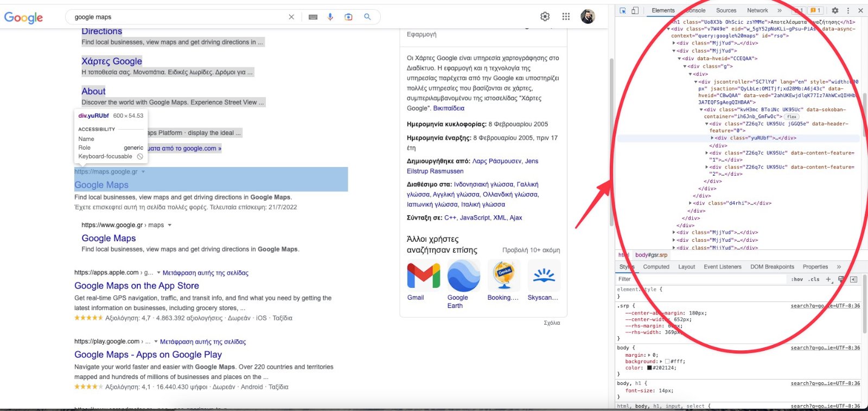This screenshot has width=868, height=411.
Task: Open DevTools three-dot customize menu
Action: 848,10
